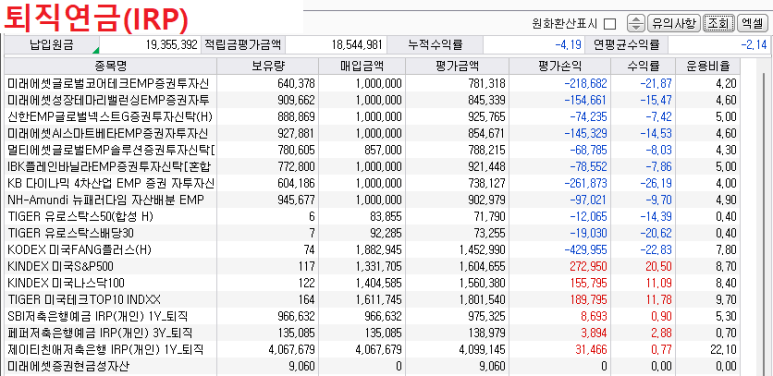Click the 보유량 value 640,378
773x376 pixels.
coord(296,84)
